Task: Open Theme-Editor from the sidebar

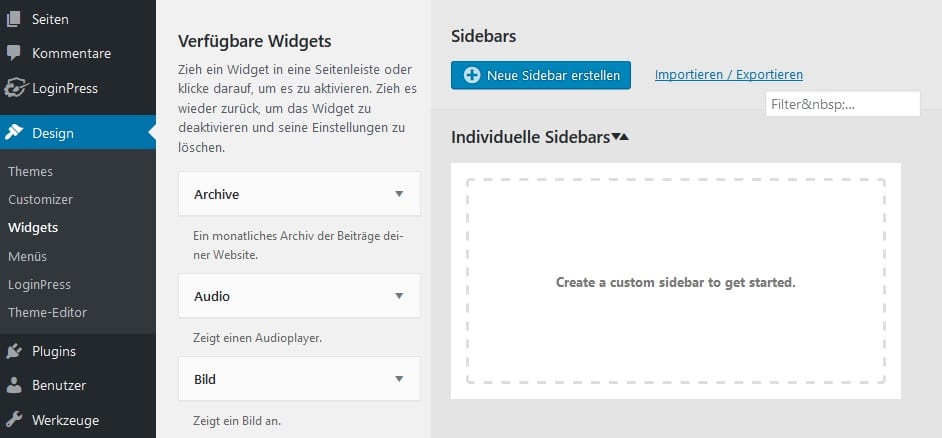Action: [48, 313]
